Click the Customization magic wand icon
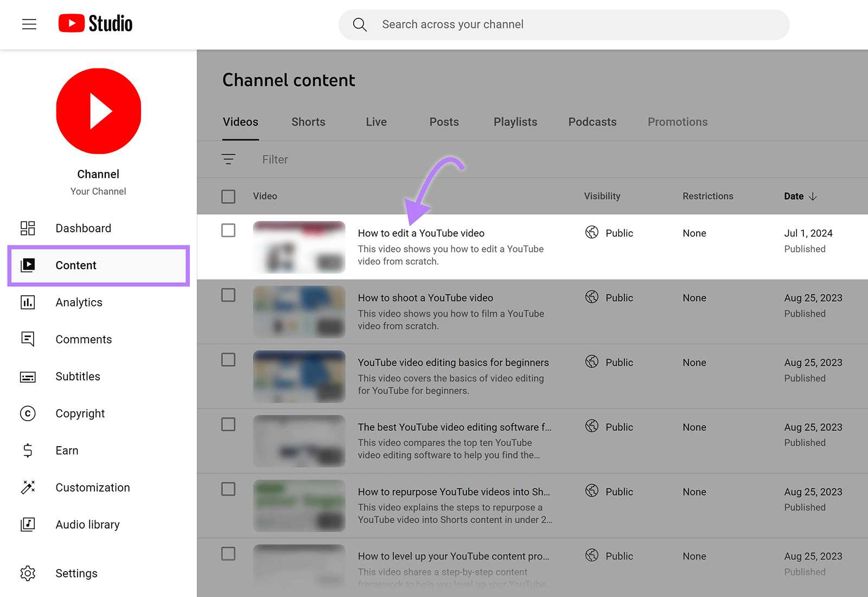Screen dimensions: 868x597 28,487
